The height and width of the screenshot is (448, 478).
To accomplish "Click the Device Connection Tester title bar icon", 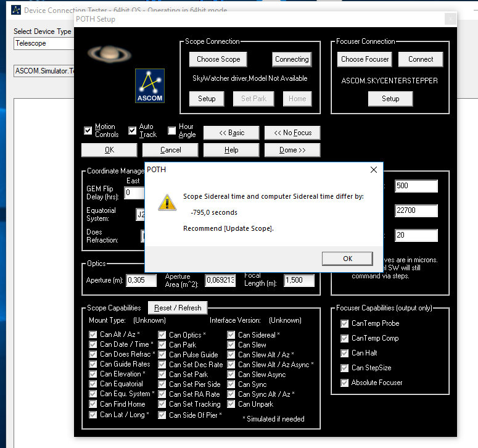I will [x=16, y=10].
